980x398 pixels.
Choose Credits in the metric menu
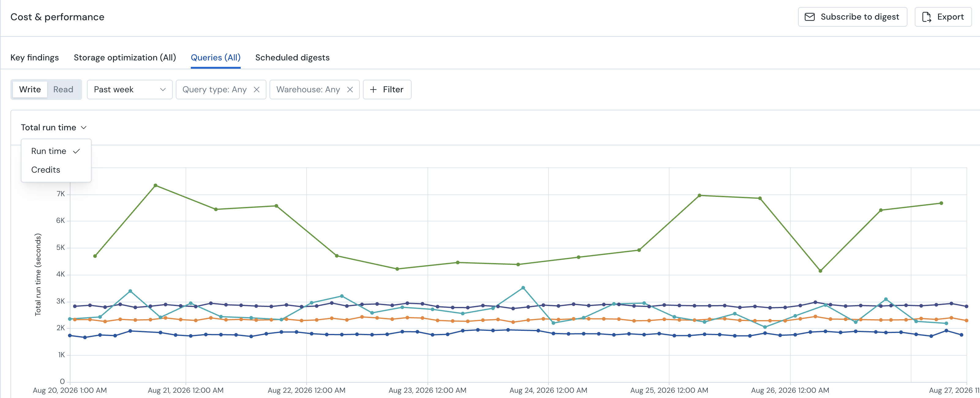pyautogui.click(x=46, y=170)
